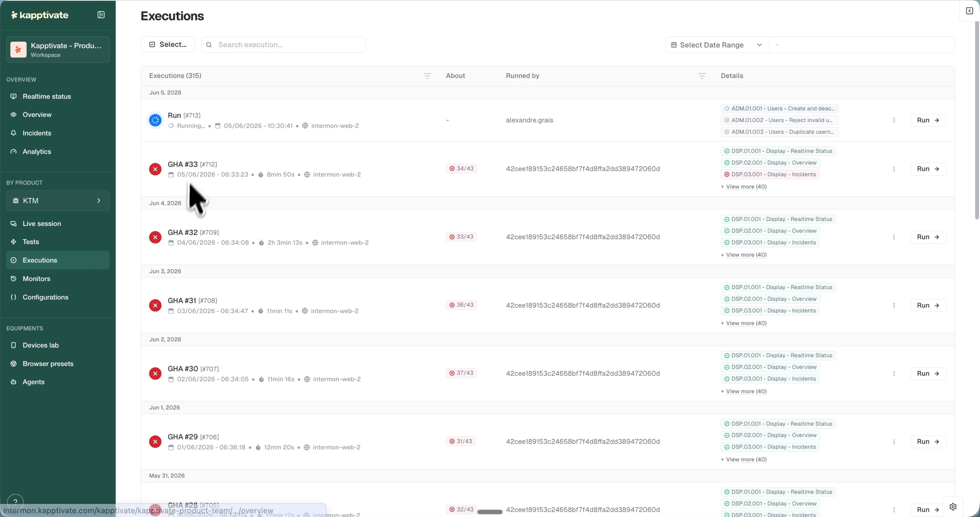Go to Realtime status
Screen dimensions: 980x517
pyautogui.click(x=58, y=96)
